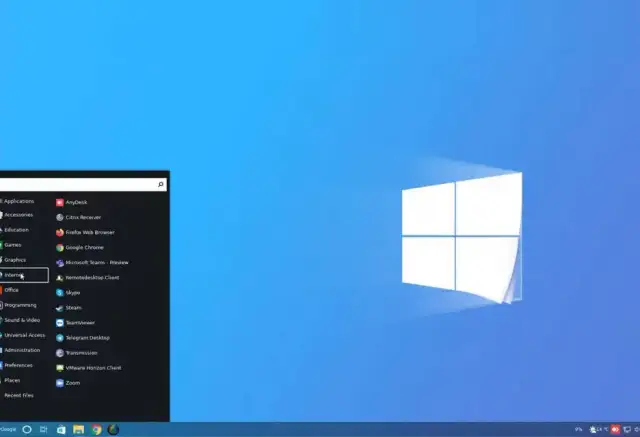Start Firefox Web Browser

[x=85, y=233]
